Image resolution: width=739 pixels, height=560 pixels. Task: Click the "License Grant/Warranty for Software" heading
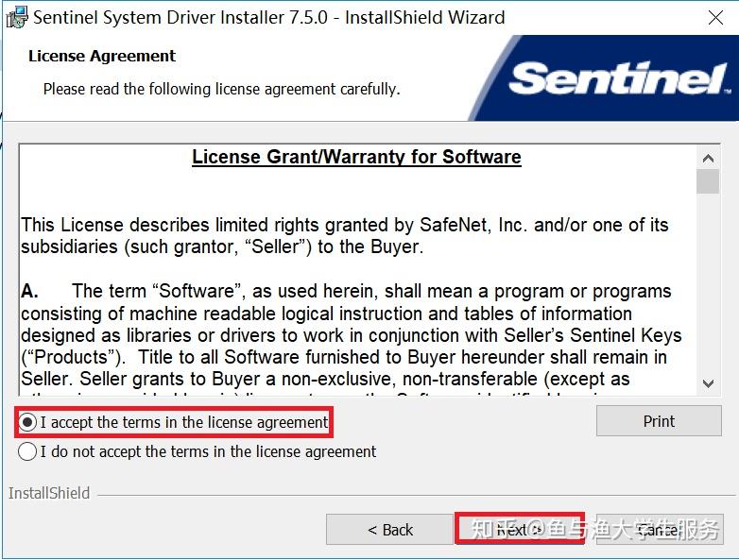click(x=356, y=157)
